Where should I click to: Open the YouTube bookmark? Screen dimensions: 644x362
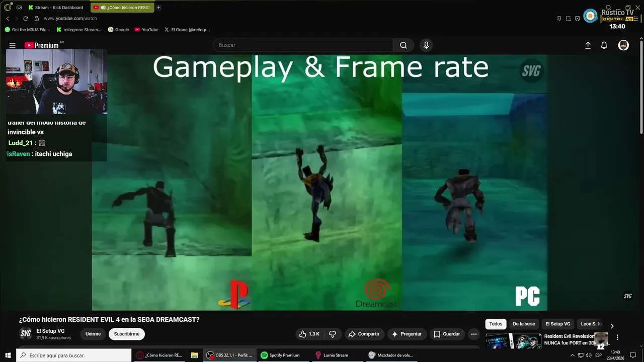tap(146, 30)
